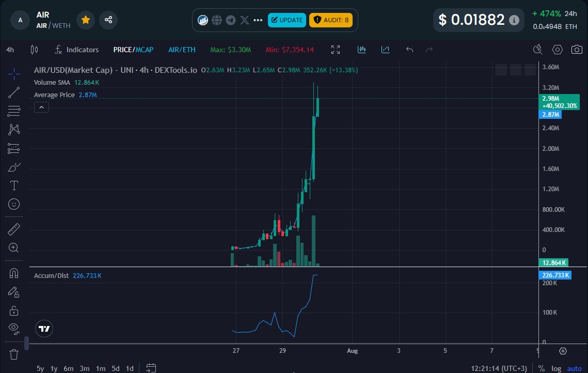588x373 pixels.
Task: Click the TradingView logo
Action: (x=44, y=329)
